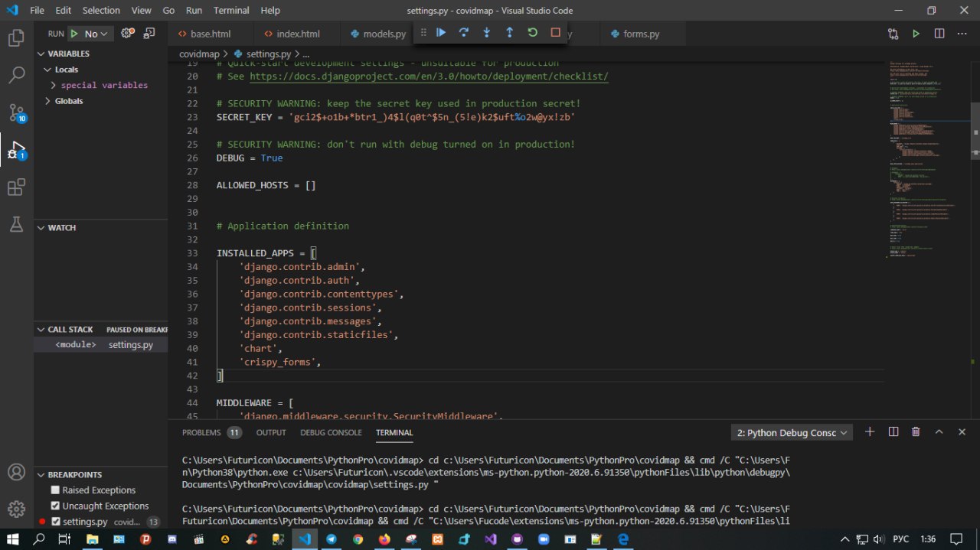980x550 pixels.
Task: Open Firefox from the Windows taskbar
Action: [x=384, y=539]
